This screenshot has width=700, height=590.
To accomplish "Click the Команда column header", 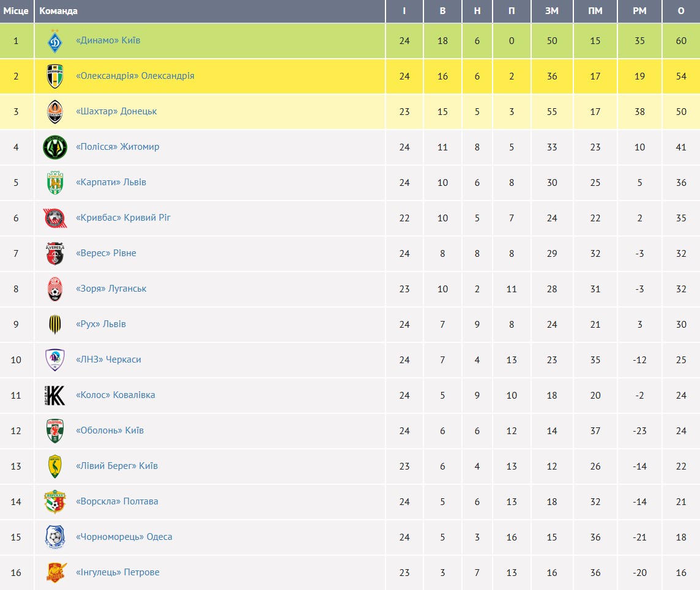I will tap(58, 11).
